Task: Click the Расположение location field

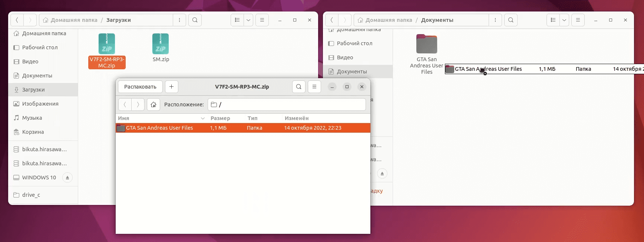Action: click(287, 105)
